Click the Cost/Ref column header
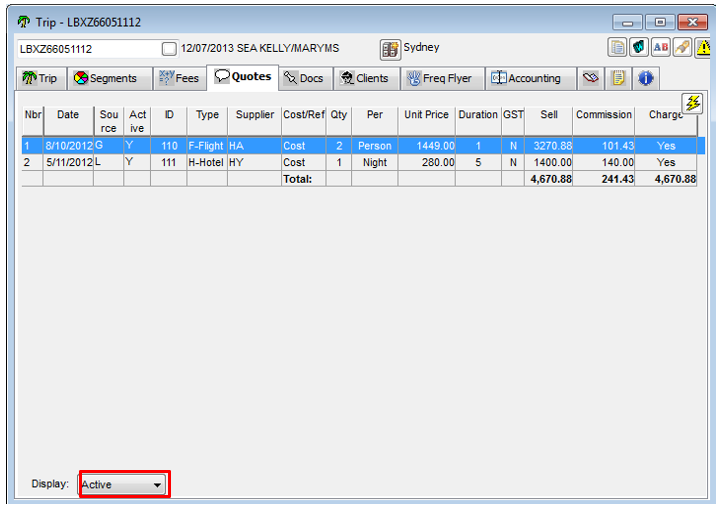The width and height of the screenshot is (723, 508). (x=304, y=121)
